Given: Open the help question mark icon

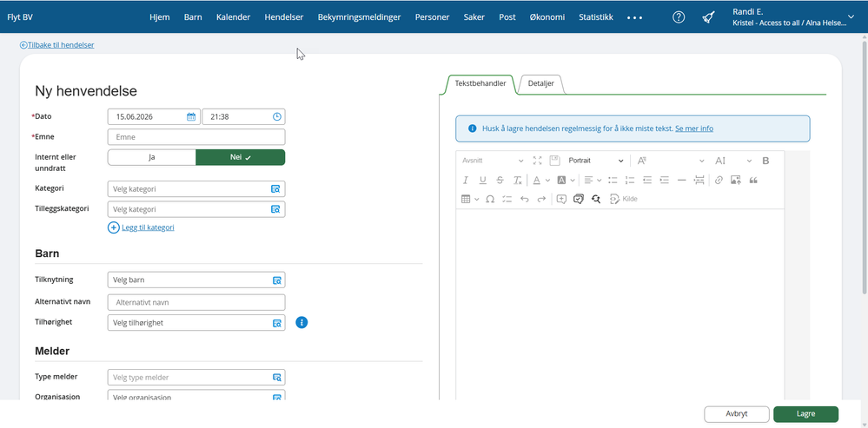Looking at the screenshot, I should tap(679, 17).
